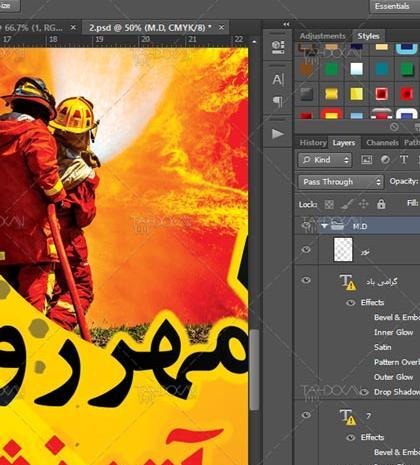Select the layer named 7
The image size is (420, 465).
click(x=368, y=416)
